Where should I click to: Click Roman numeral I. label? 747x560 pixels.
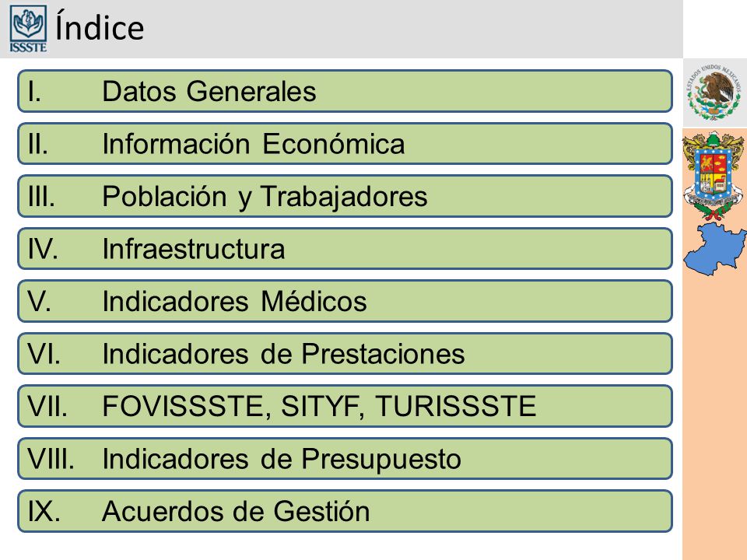34,91
